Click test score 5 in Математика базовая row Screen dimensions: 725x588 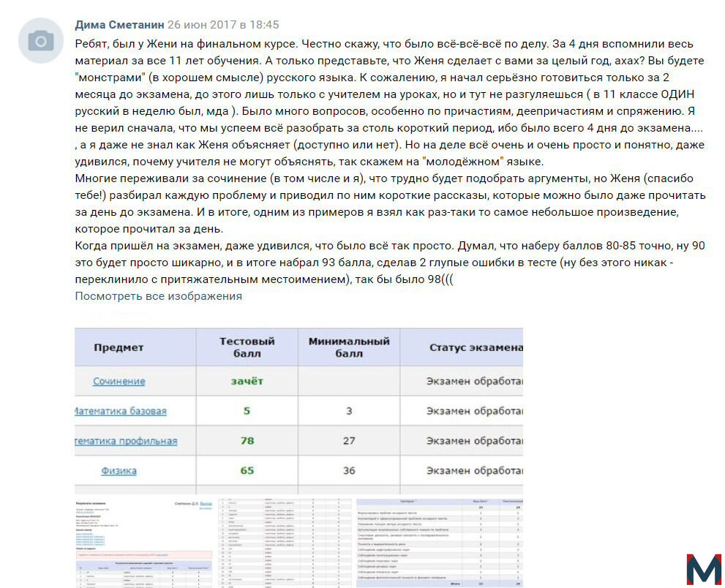247,411
